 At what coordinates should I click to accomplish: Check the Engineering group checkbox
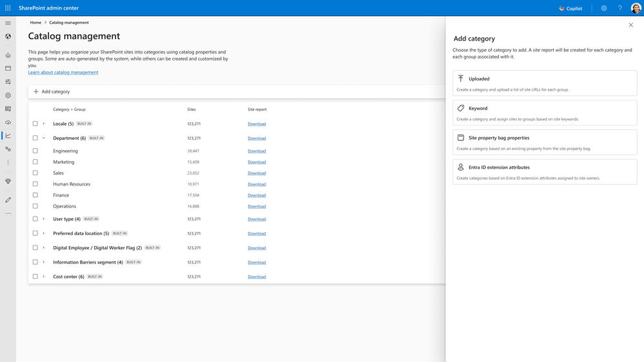point(35,151)
